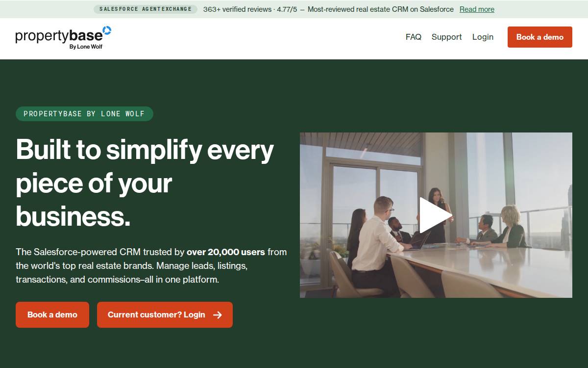Click the headline "Built to simplify every"

point(145,149)
